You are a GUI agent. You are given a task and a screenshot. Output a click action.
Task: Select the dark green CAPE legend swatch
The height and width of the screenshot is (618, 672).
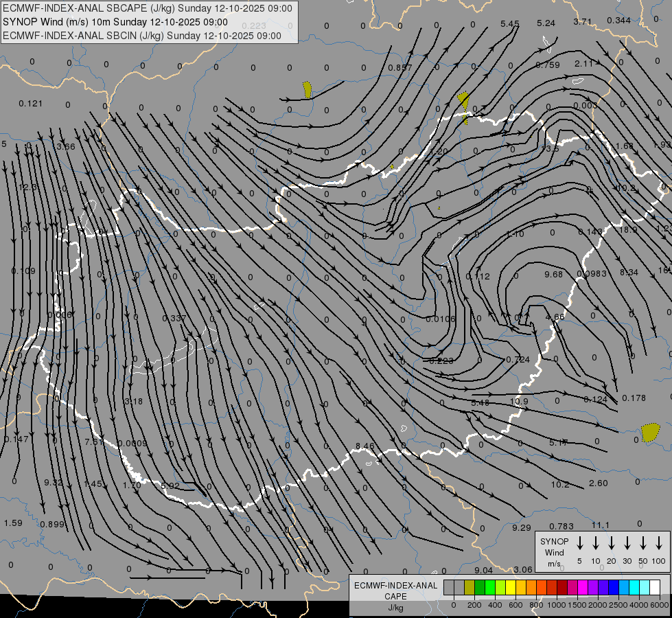click(480, 588)
